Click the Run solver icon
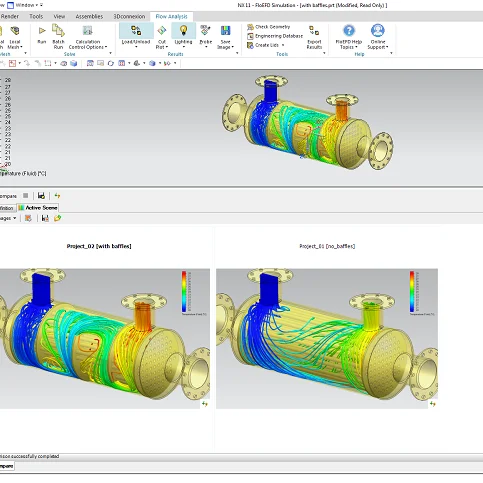Viewport: 483px width, 483px height. (x=42, y=35)
